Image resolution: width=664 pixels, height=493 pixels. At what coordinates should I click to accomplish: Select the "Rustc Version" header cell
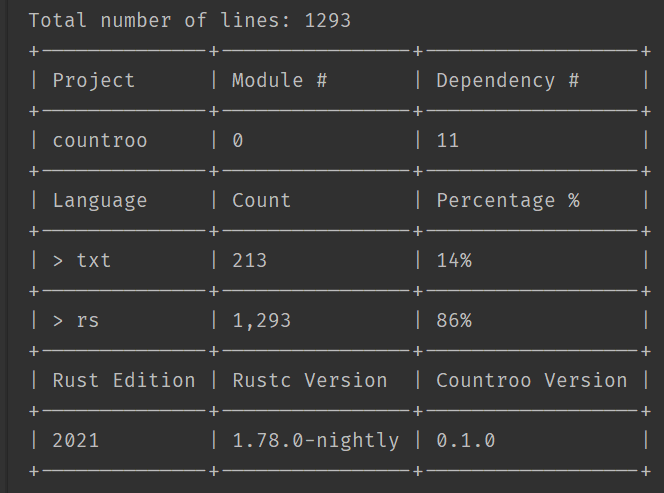[x=309, y=380]
